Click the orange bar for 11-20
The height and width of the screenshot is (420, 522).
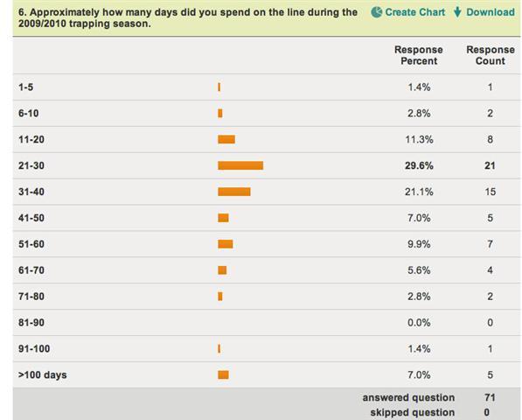(226, 139)
